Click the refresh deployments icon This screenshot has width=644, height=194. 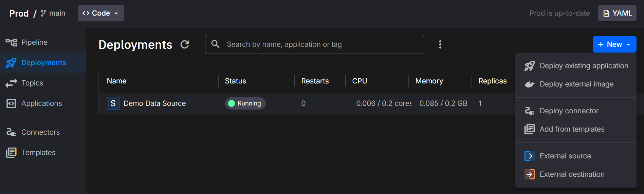[185, 44]
